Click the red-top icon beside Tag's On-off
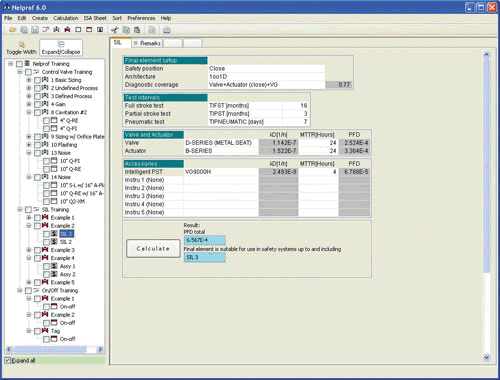 point(54,339)
